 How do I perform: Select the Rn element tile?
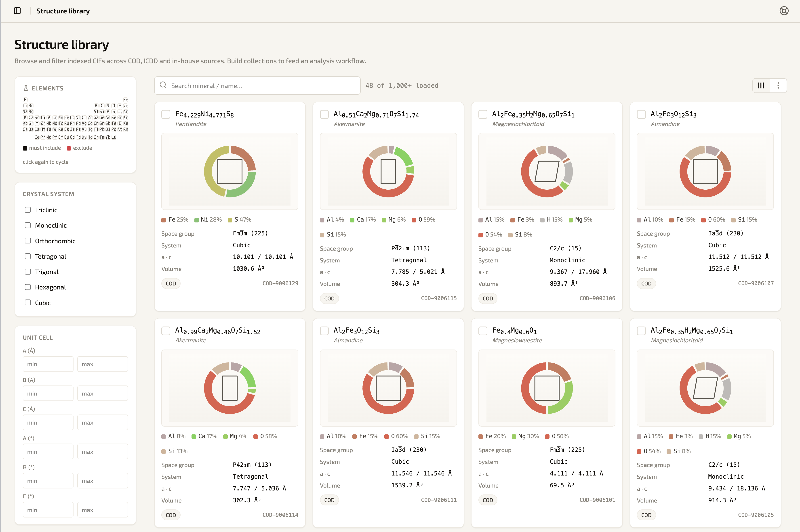point(126,129)
